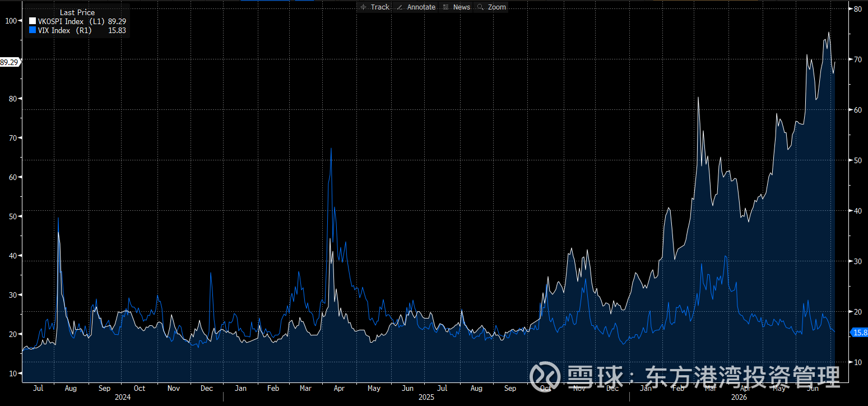The width and height of the screenshot is (868, 406).
Task: Click the Jul 2025 month label
Action: [x=442, y=388]
